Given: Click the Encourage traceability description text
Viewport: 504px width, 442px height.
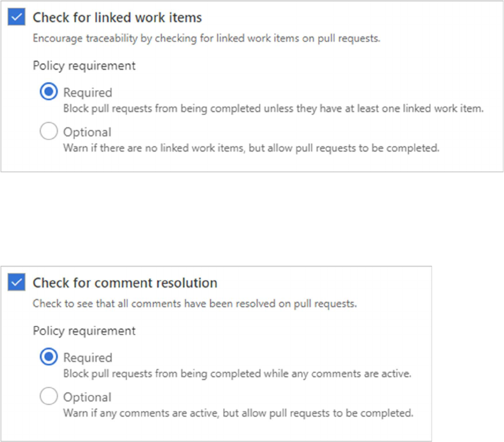Looking at the screenshot, I should [206, 39].
